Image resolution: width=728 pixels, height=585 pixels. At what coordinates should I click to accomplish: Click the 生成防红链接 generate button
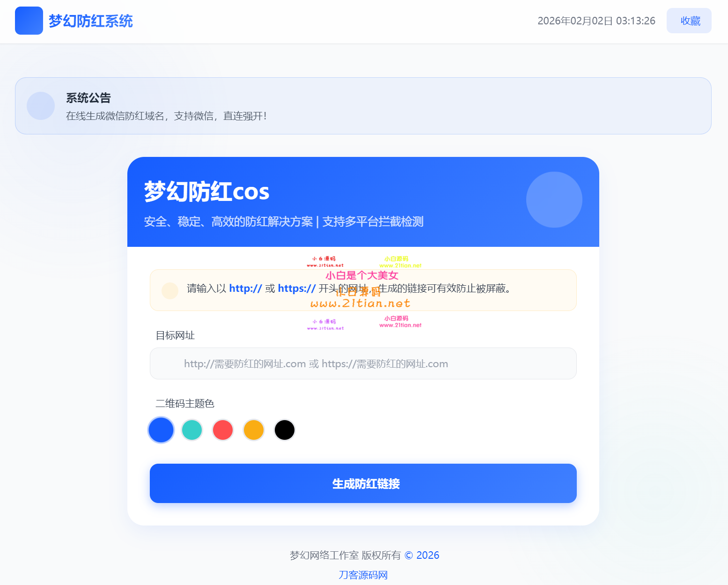363,483
